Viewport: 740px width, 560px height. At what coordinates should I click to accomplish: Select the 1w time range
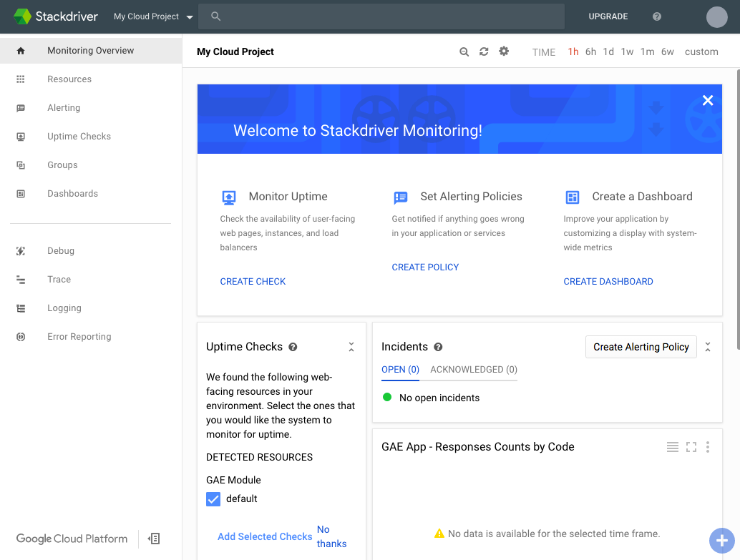click(x=627, y=52)
